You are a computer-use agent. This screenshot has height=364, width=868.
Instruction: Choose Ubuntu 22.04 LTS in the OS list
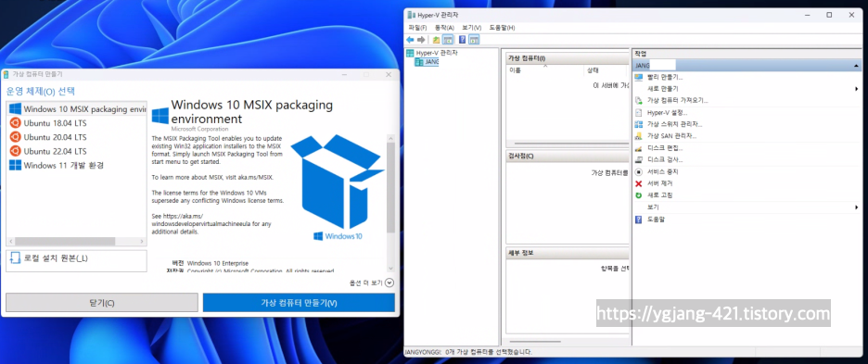click(77, 151)
